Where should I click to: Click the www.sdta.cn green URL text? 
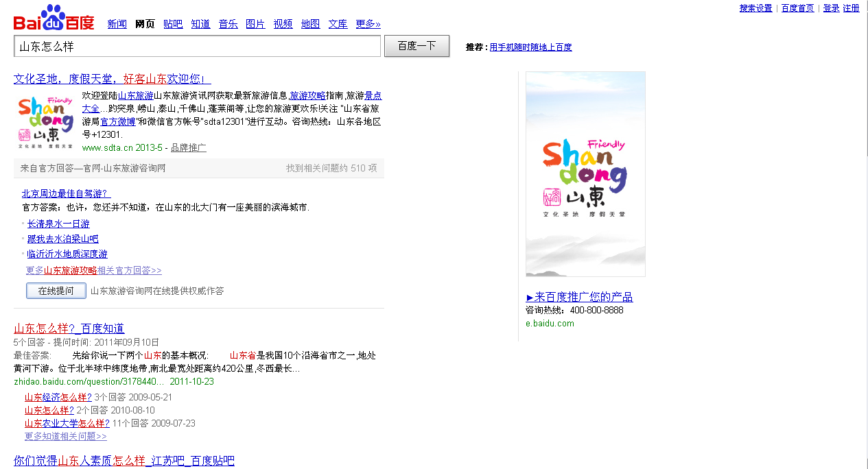[x=121, y=148]
